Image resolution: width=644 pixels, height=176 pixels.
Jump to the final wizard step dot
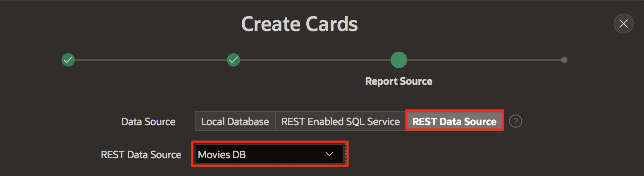click(564, 60)
